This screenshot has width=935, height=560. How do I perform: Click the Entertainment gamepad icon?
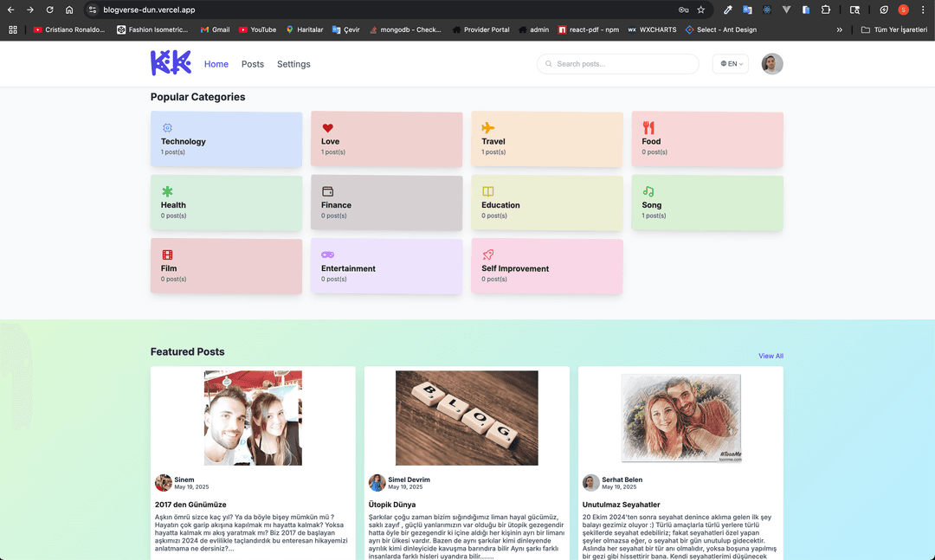327,254
